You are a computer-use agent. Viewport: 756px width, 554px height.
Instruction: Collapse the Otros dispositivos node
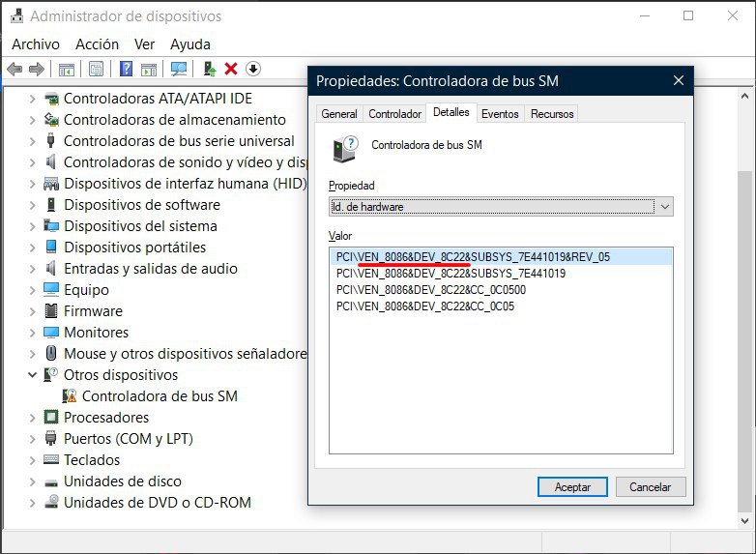32,374
